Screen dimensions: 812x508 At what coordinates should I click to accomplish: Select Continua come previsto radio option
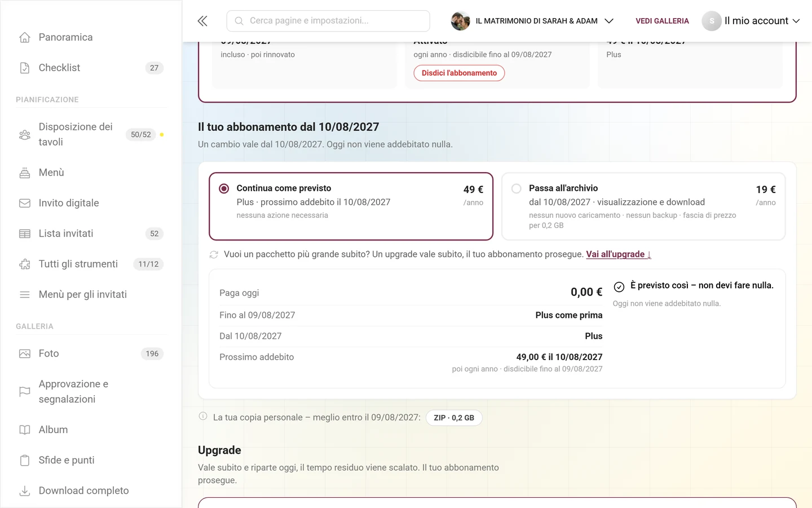[224, 189]
